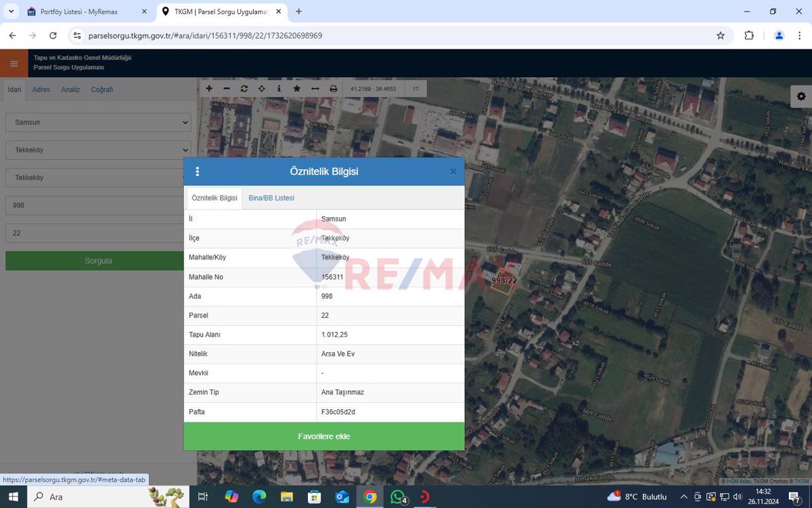Open the map settings gear
The height and width of the screenshot is (508, 812).
pyautogui.click(x=801, y=96)
